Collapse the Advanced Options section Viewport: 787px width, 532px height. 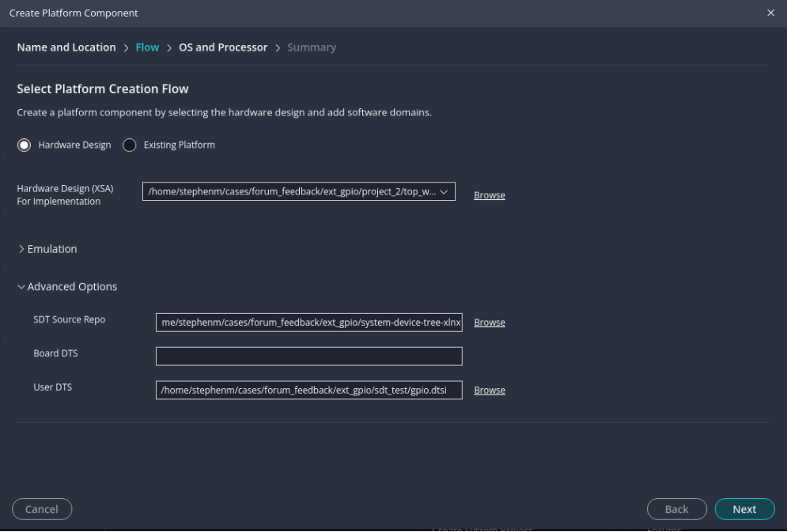(x=67, y=287)
